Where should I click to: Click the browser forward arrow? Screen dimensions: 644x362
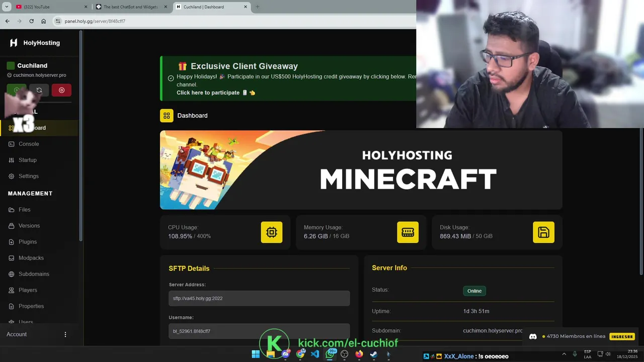(19, 21)
